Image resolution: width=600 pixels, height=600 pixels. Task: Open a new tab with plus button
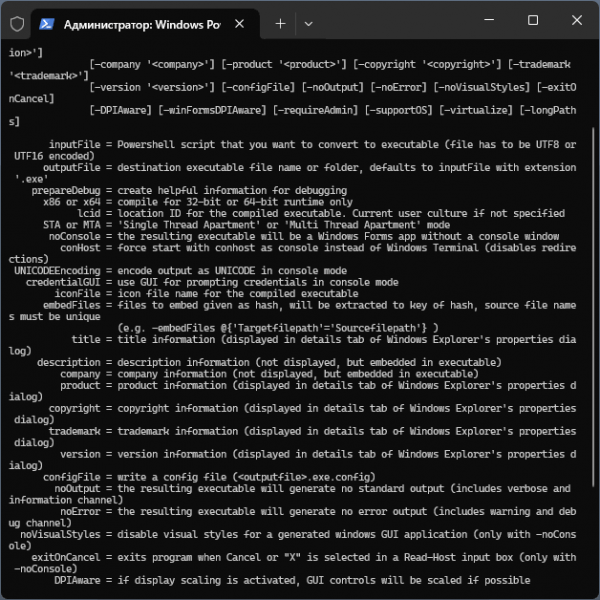point(280,24)
